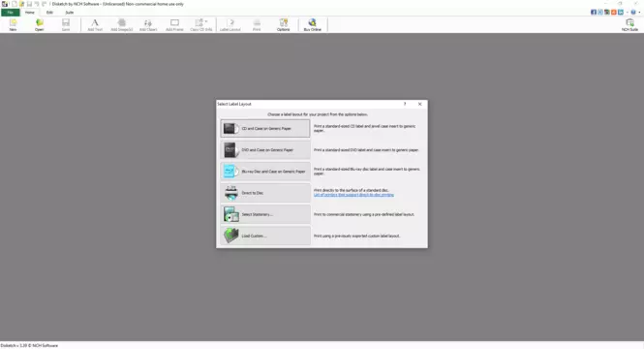
Task: Expand the social share icons dropdown arrow
Action: pos(627,13)
